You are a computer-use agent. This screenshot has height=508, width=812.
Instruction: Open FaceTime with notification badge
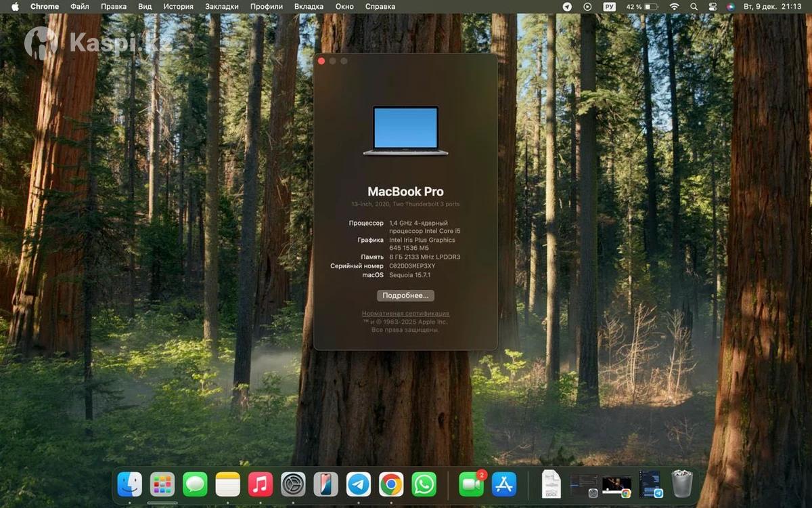pyautogui.click(x=471, y=484)
